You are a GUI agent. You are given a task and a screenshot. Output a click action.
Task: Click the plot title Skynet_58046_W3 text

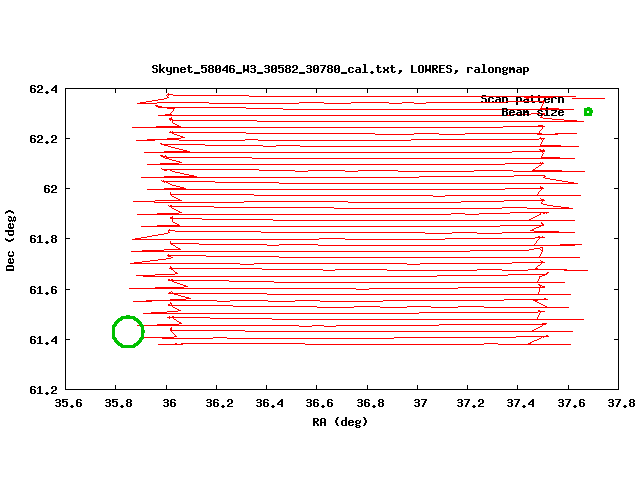(x=340, y=69)
